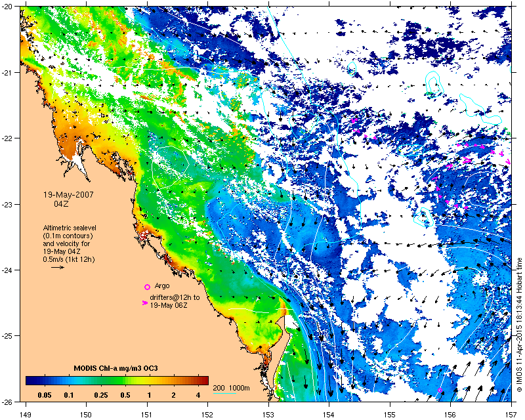The height and width of the screenshot is (420, 525).
Task: Click the '154' longitude axis label
Action: pyautogui.click(x=329, y=414)
